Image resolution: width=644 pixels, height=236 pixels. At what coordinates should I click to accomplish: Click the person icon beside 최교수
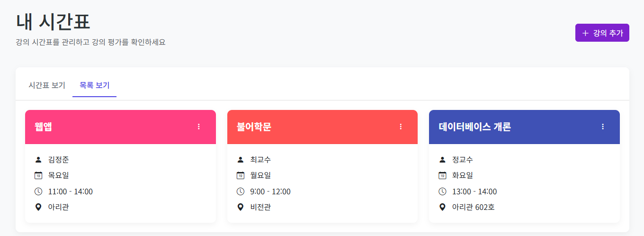(x=241, y=160)
